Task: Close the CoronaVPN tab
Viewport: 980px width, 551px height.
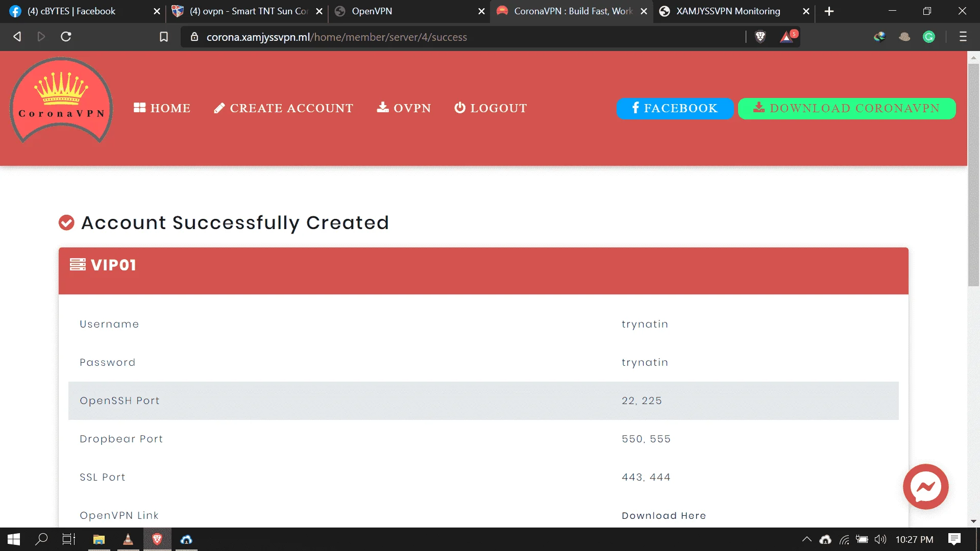Action: point(644,11)
